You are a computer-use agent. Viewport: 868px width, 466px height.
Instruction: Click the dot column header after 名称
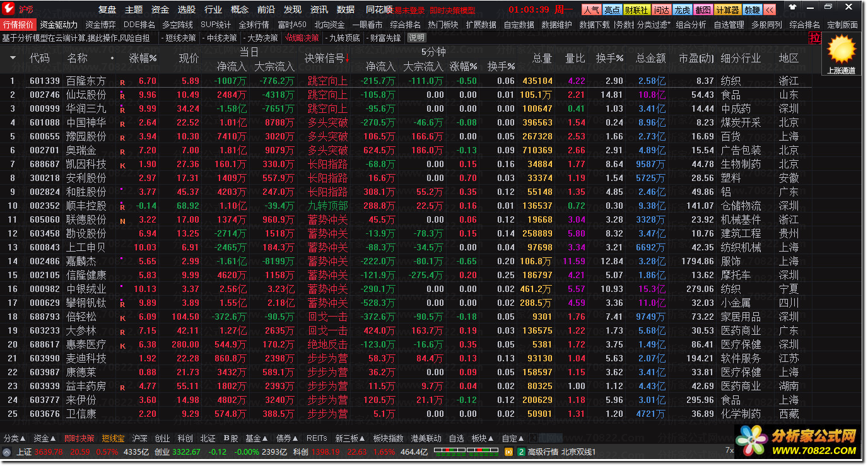pyautogui.click(x=112, y=58)
